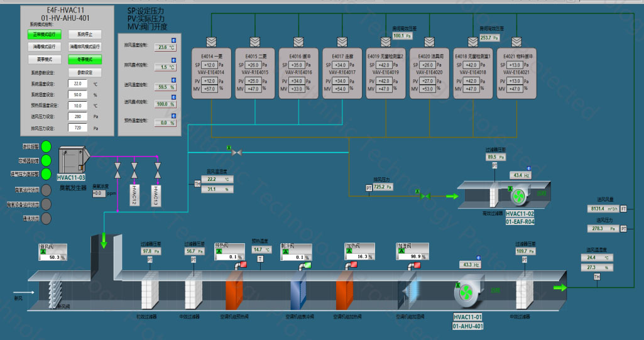Switch to summer mode (夏季模式)
This screenshot has width=644, height=340.
pos(45,60)
